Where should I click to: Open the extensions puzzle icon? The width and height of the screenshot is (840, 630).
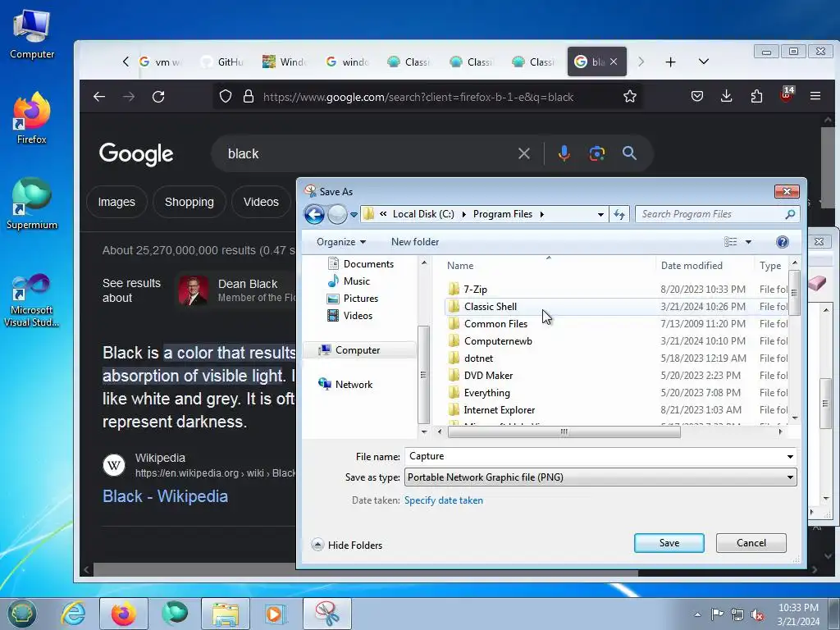pyautogui.click(x=756, y=97)
